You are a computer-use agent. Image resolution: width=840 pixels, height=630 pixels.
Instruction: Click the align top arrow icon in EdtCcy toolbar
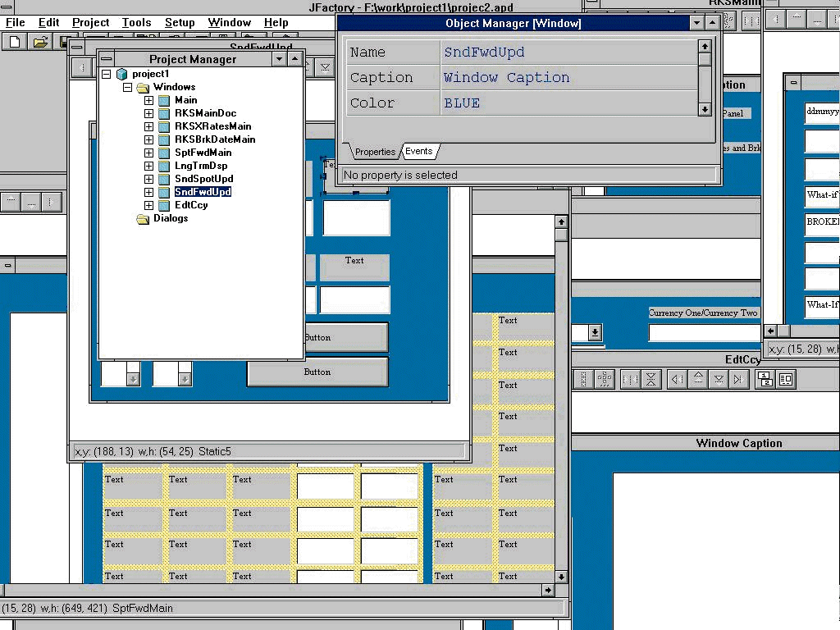click(x=698, y=379)
